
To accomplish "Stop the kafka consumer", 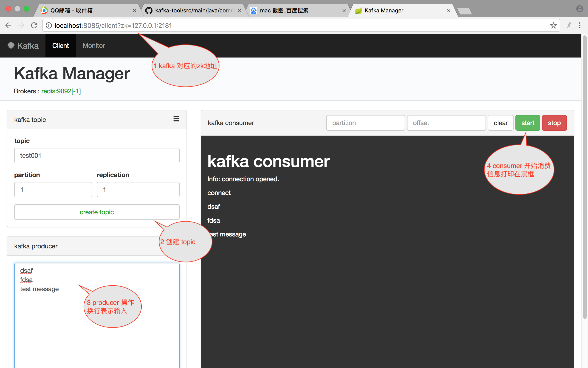I will pos(554,123).
